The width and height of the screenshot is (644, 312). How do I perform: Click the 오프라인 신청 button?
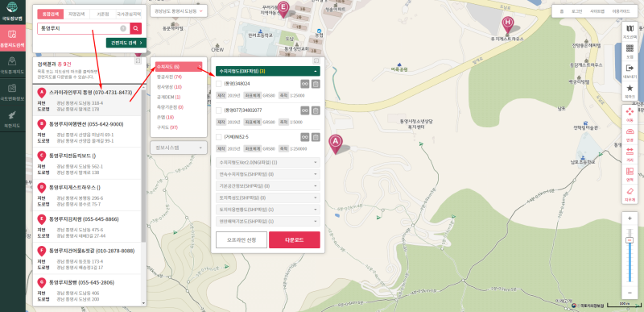click(242, 240)
